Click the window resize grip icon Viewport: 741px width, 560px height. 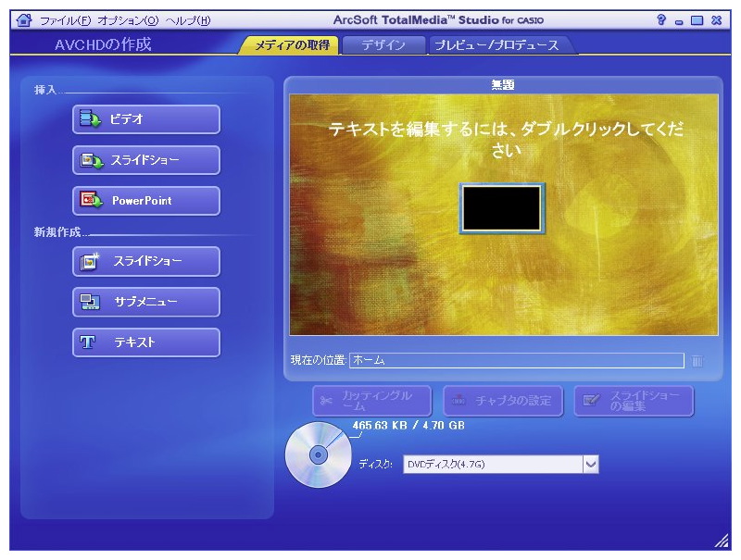[x=722, y=541]
